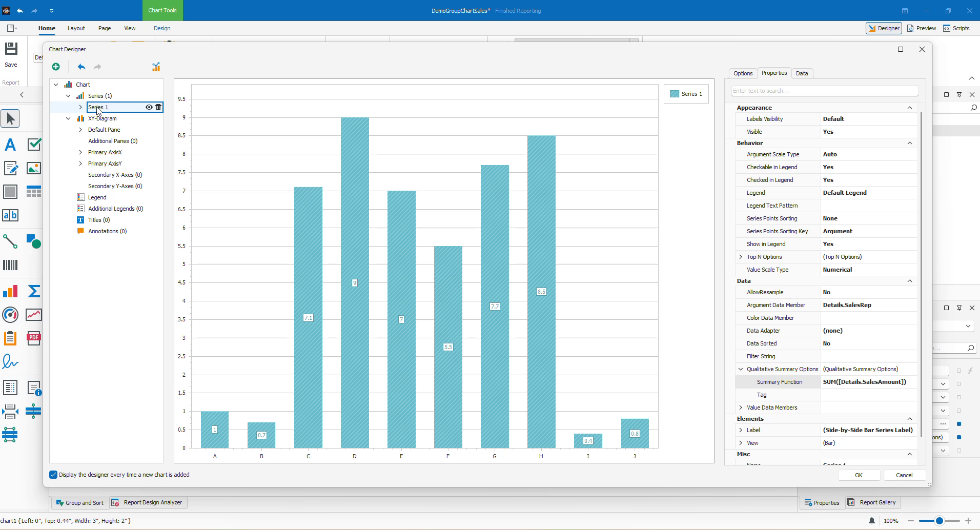
Task: Select the Picture Box tool in toolbox
Action: (34, 168)
